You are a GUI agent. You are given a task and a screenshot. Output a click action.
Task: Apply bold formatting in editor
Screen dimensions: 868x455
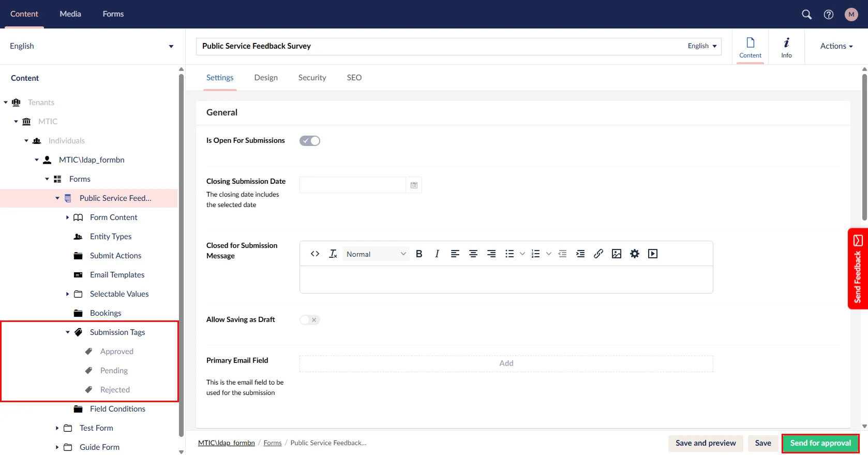point(419,254)
